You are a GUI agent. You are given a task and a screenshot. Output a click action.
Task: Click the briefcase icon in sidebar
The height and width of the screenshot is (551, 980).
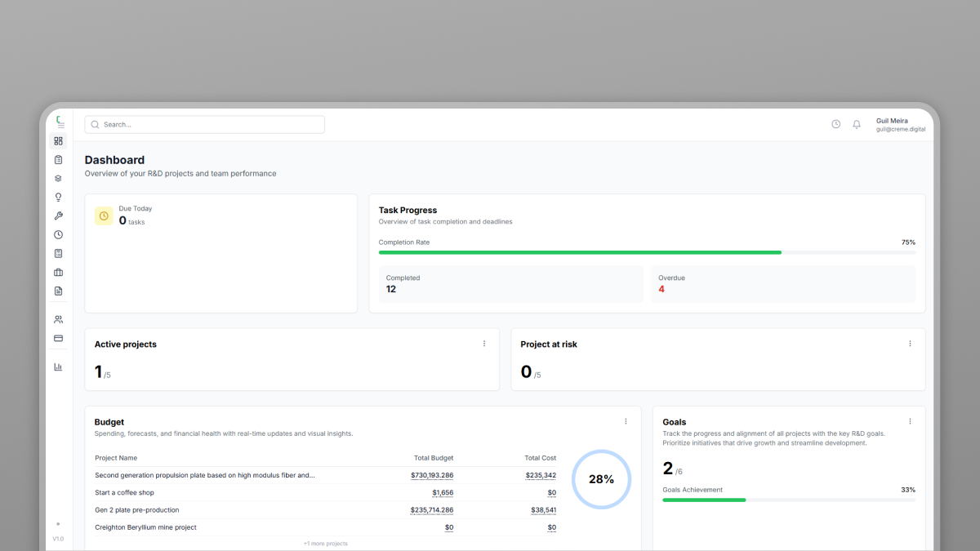pyautogui.click(x=58, y=273)
